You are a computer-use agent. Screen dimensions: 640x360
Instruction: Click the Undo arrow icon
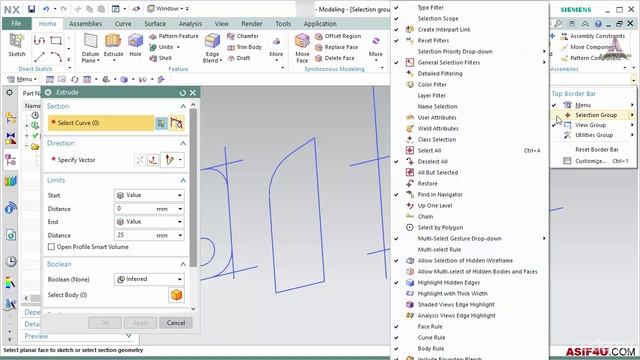(46, 9)
